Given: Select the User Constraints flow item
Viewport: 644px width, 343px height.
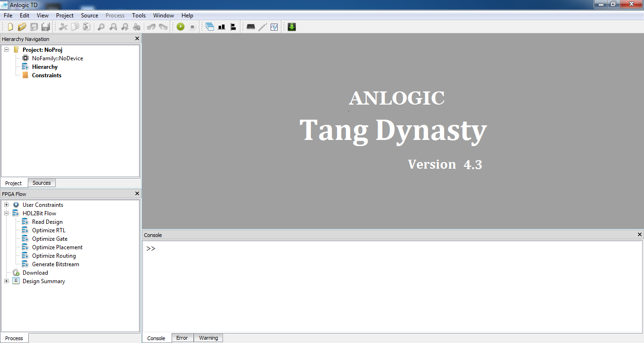Looking at the screenshot, I should [43, 205].
